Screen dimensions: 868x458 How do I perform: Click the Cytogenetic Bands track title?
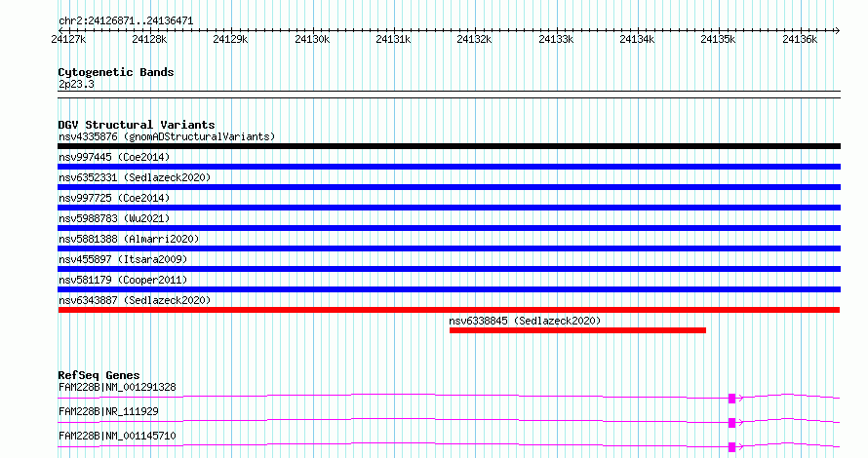pyautogui.click(x=116, y=72)
